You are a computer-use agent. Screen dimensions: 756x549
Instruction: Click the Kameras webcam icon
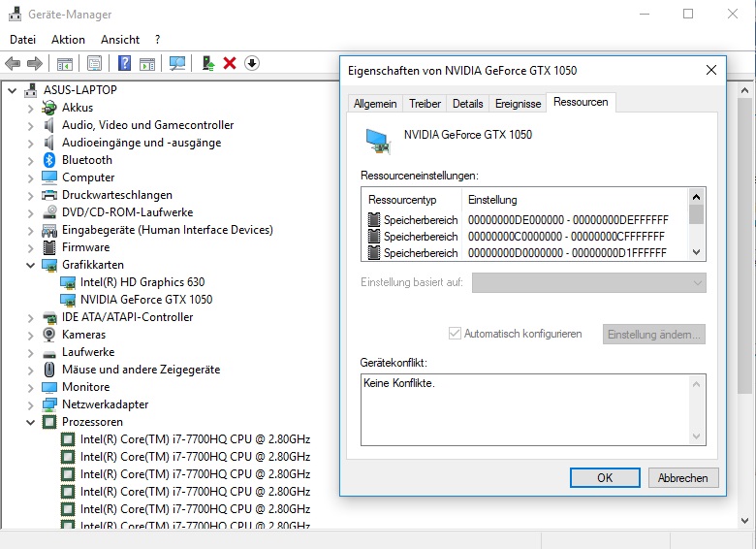pyautogui.click(x=49, y=335)
